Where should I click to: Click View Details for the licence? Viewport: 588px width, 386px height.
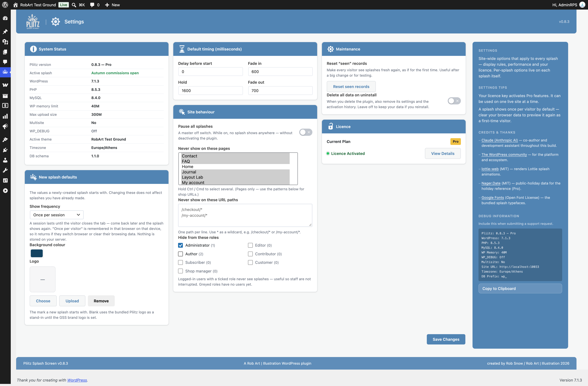coord(442,153)
